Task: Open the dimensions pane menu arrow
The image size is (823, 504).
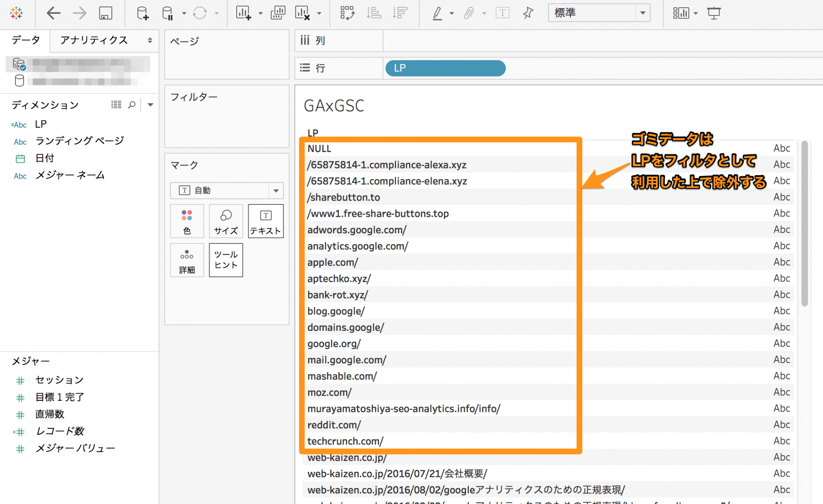Action: pyautogui.click(x=150, y=105)
